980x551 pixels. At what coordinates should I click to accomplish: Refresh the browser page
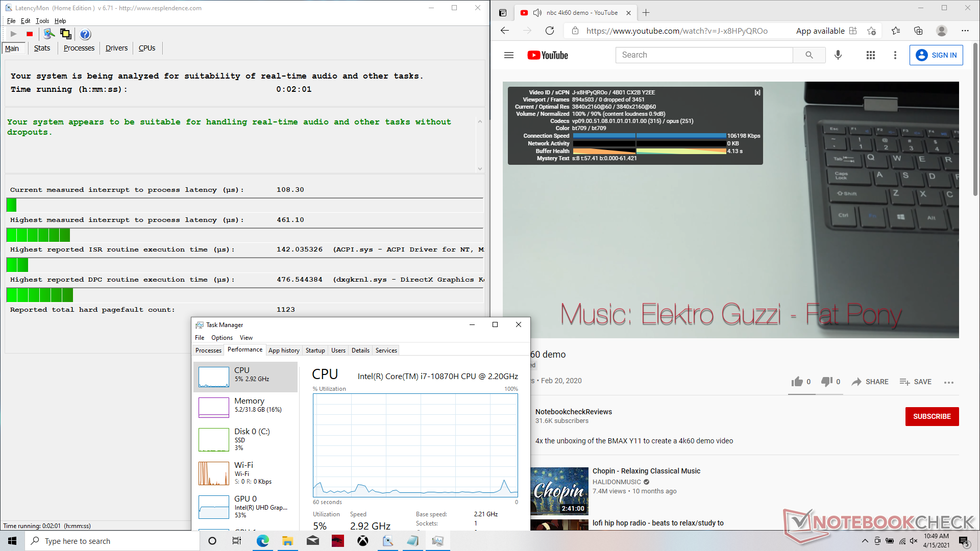(550, 31)
